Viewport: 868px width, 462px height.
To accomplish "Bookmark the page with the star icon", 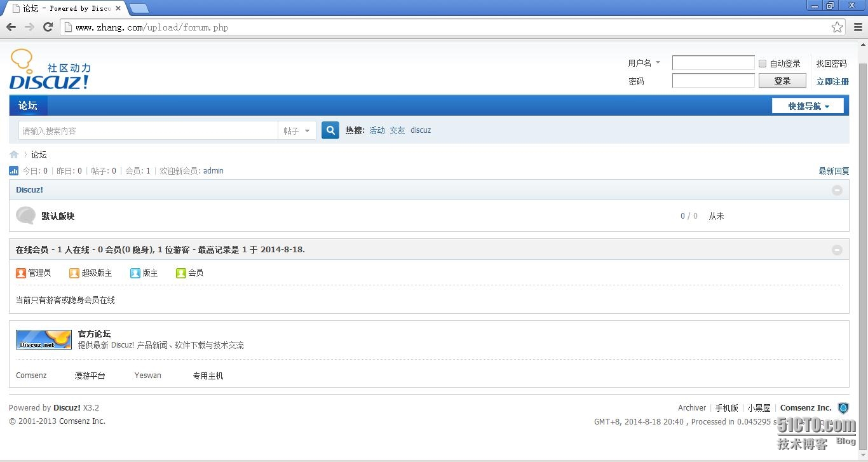I will tap(837, 27).
